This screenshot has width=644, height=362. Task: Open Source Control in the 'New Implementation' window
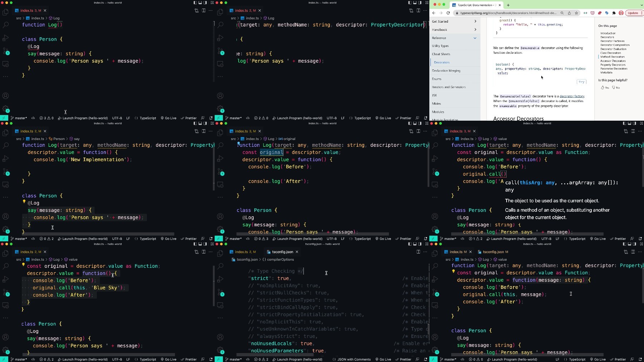[x=5, y=172]
